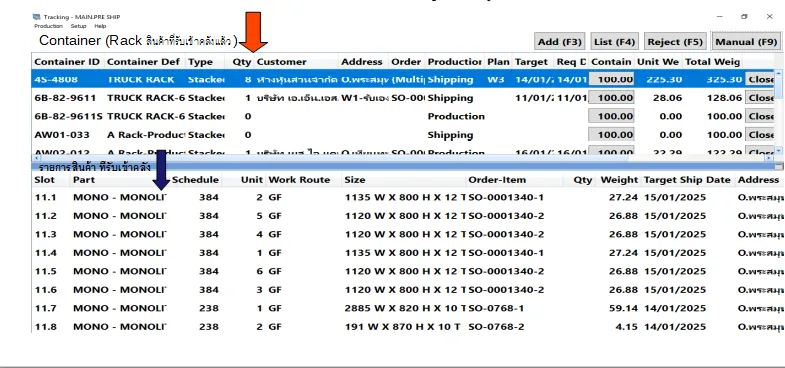The height and width of the screenshot is (368, 785).
Task: Click the Target Ship Date column header
Action: [x=687, y=180]
